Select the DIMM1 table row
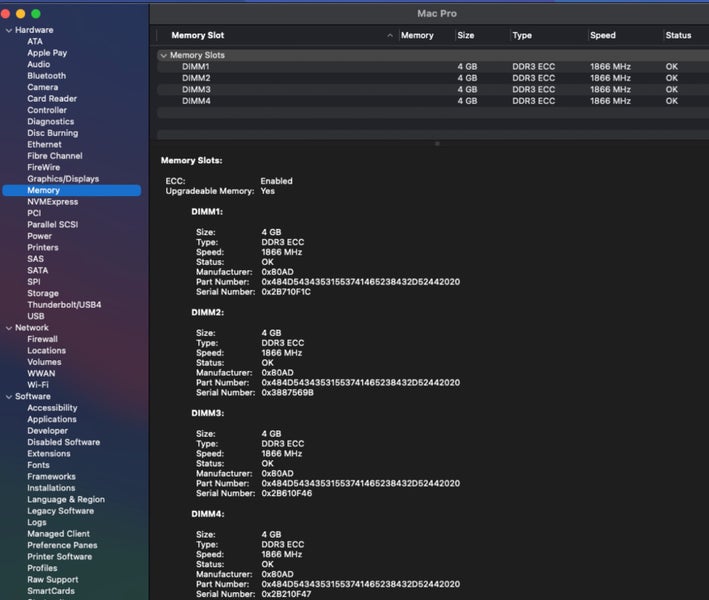The image size is (709, 600). [x=433, y=66]
